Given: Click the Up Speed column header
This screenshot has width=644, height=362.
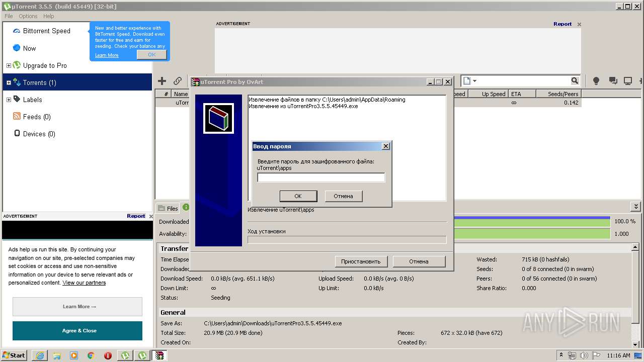Looking at the screenshot, I should pyautogui.click(x=489, y=94).
